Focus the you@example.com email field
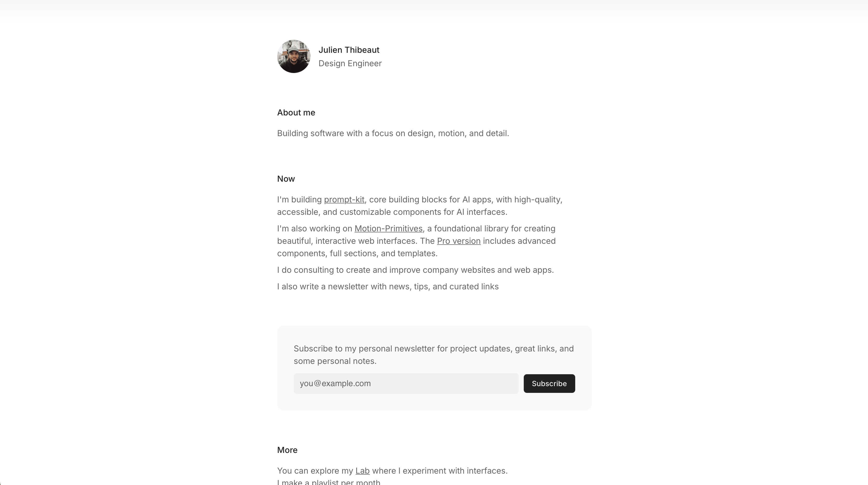The width and height of the screenshot is (868, 485). (x=406, y=384)
